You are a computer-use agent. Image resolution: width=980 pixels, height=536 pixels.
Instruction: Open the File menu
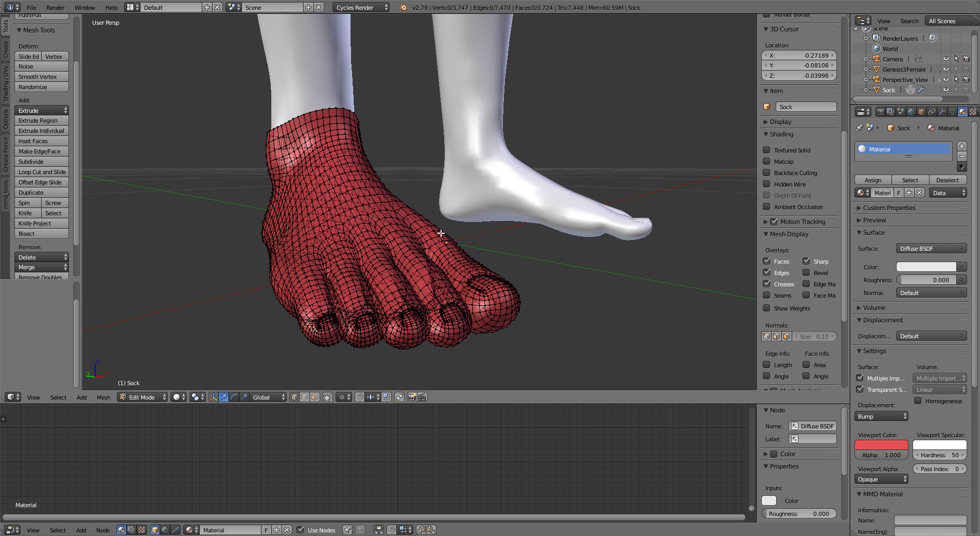click(x=31, y=7)
